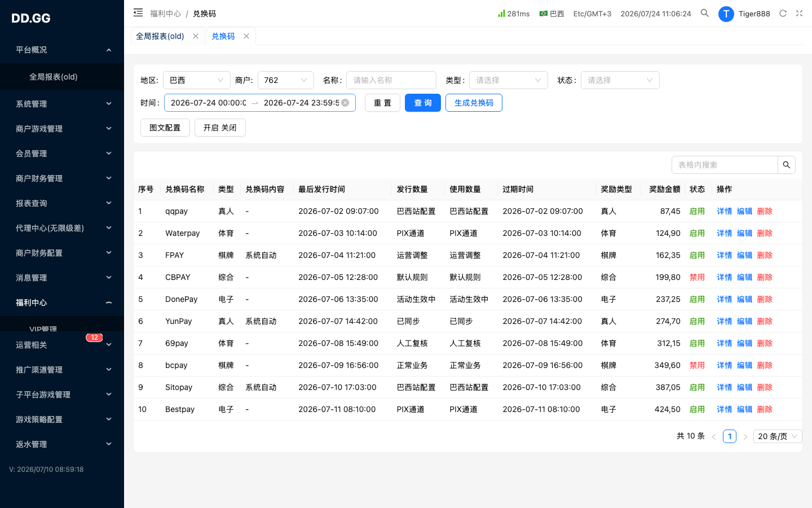812x508 pixels.
Task: Click the refresh page icon
Action: pyautogui.click(x=783, y=14)
